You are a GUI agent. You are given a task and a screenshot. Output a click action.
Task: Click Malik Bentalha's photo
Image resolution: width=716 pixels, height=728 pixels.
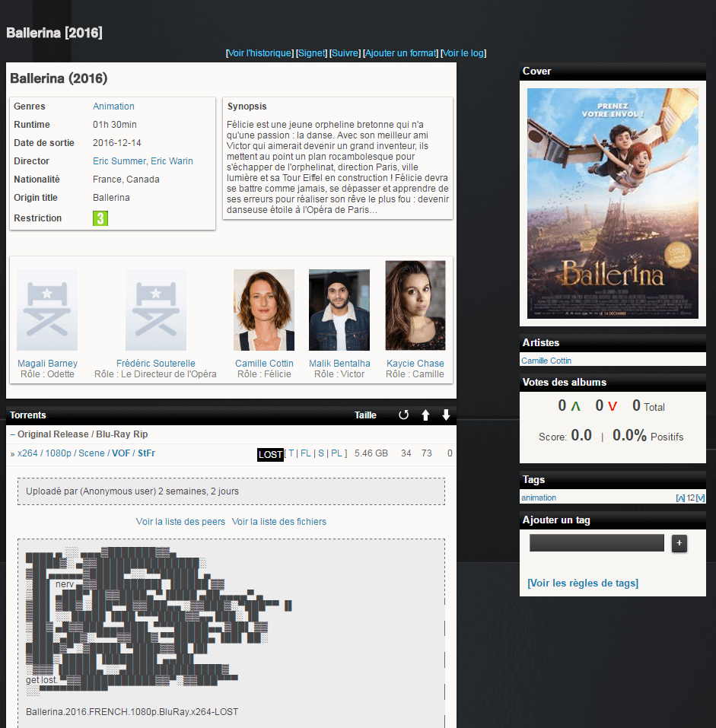(339, 310)
